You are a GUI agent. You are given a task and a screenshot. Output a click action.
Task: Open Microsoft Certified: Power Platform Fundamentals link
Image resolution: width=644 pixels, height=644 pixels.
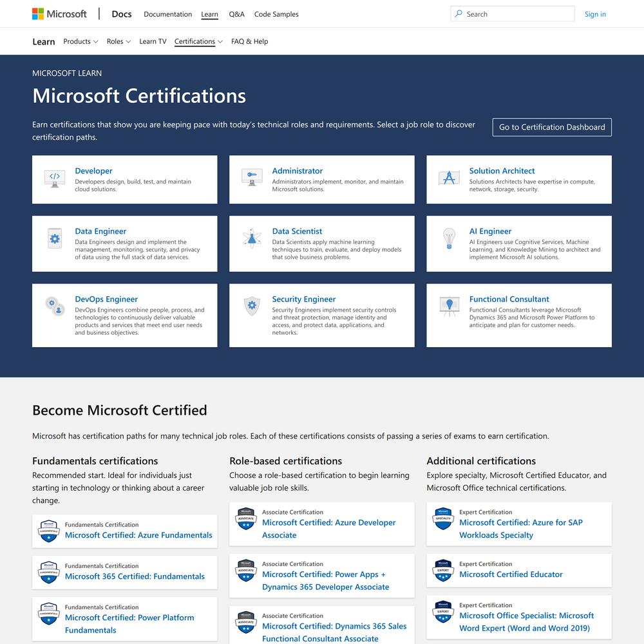pos(129,623)
